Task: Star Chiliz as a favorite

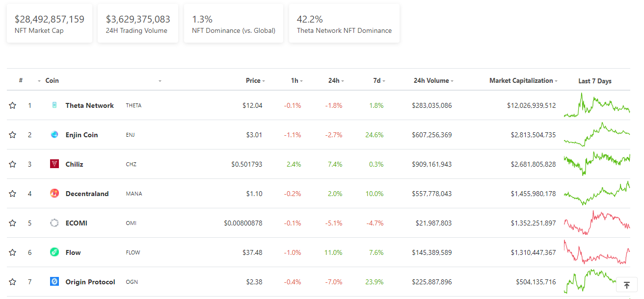Action: tap(13, 164)
